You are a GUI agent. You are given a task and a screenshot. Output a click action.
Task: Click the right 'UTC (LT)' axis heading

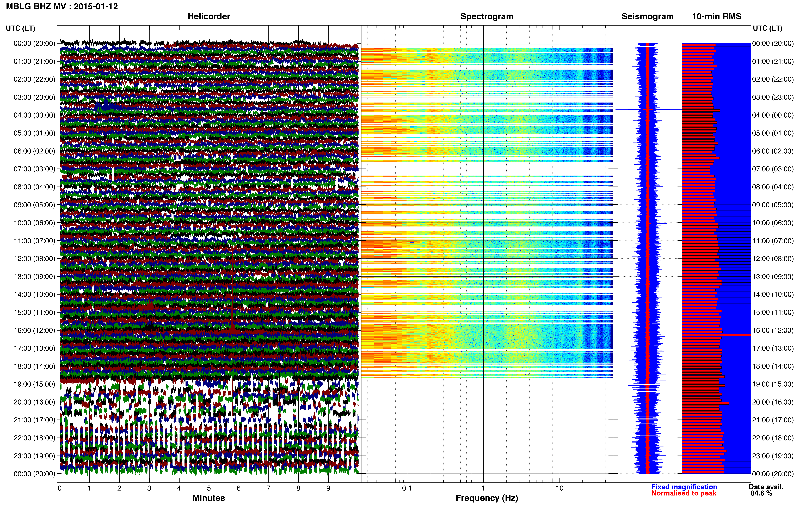pyautogui.click(x=767, y=28)
